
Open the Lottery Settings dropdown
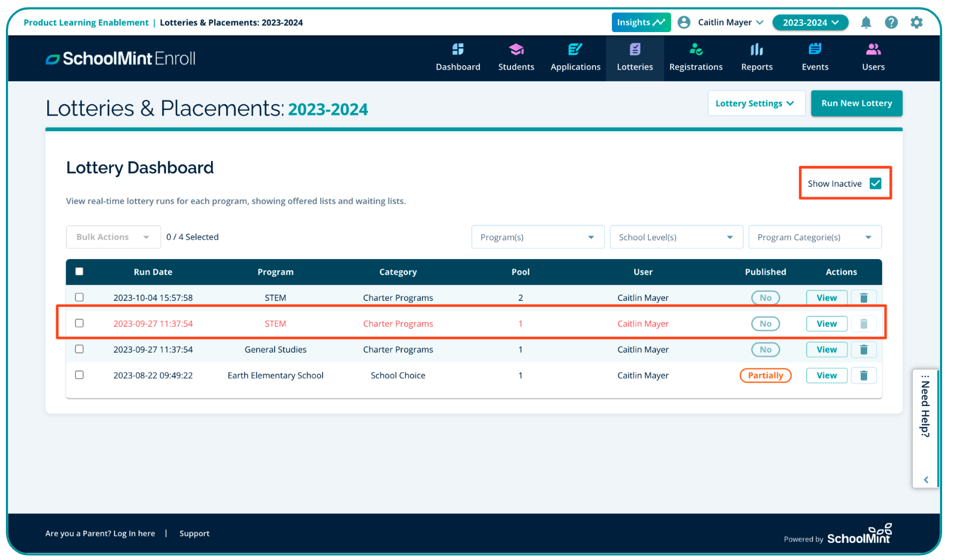(755, 103)
